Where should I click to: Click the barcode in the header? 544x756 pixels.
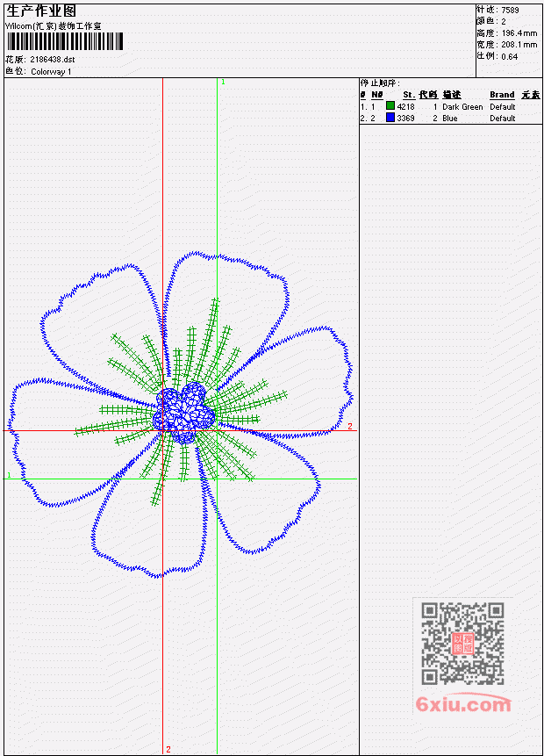point(65,41)
